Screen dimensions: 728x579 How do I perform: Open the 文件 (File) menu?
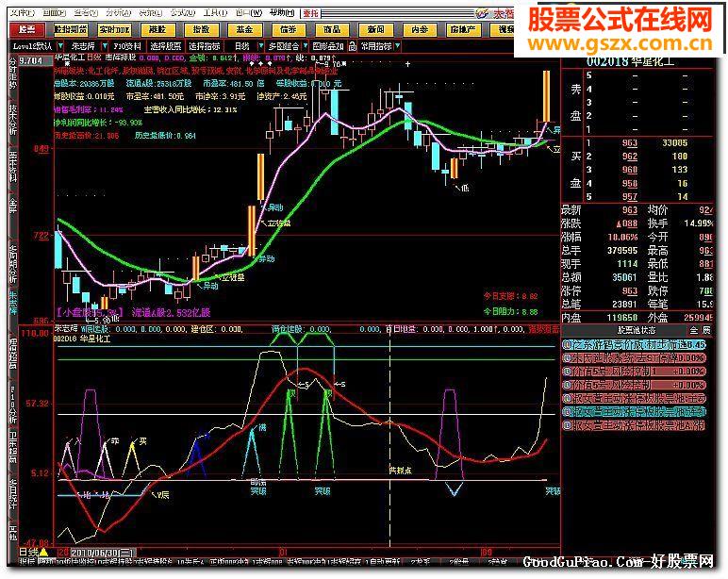23,12
